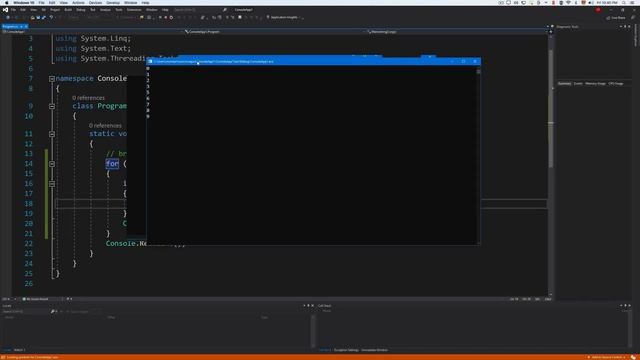This screenshot has height=360, width=640.
Task: Click line number 22 in gutter
Action: [x=29, y=244]
